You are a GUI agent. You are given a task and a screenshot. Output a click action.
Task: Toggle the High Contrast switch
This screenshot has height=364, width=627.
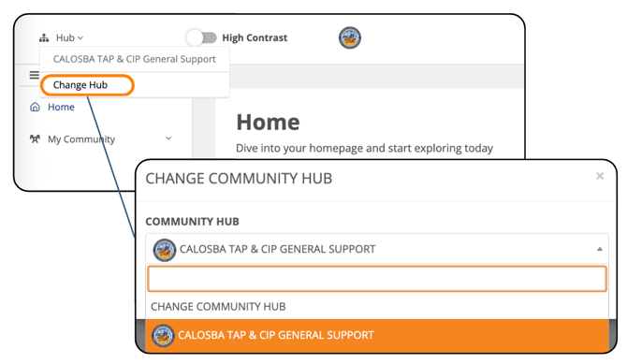tap(202, 38)
